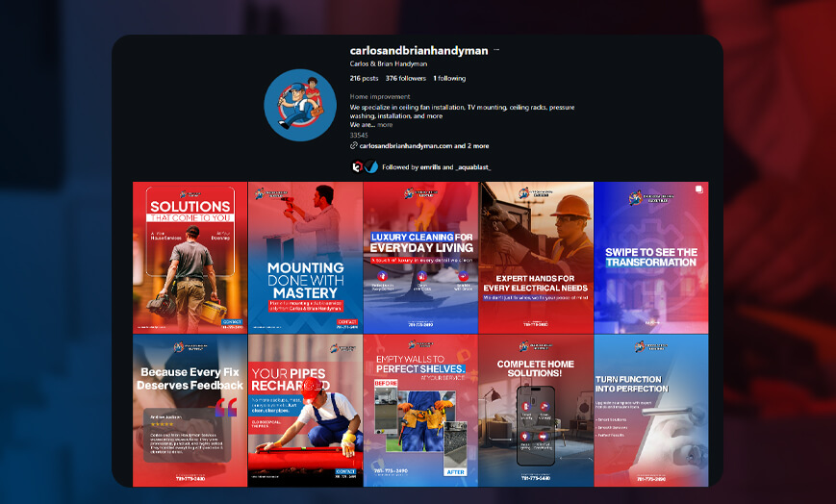Open 'Turn Function Into Perfection' post

pyautogui.click(x=651, y=411)
